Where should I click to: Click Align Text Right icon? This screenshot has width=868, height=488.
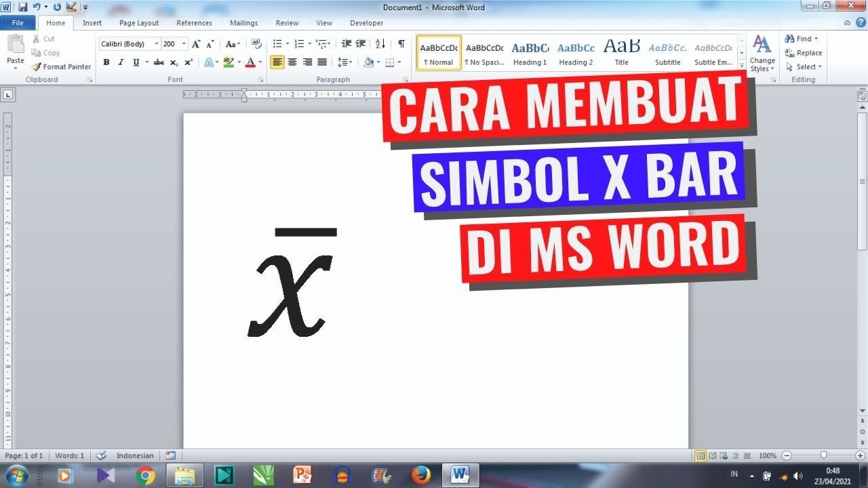tap(307, 62)
